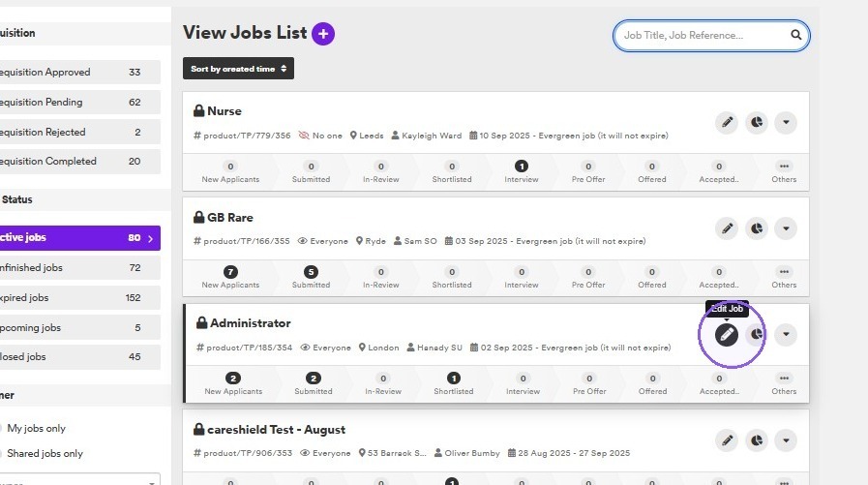Edit the GB Rare job pencil icon
The height and width of the screenshot is (485, 868).
727,228
